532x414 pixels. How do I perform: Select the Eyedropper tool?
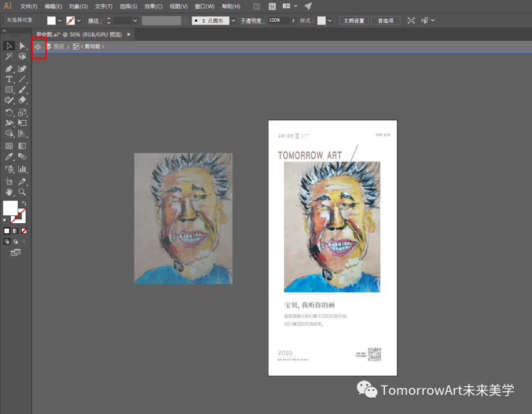click(x=9, y=156)
